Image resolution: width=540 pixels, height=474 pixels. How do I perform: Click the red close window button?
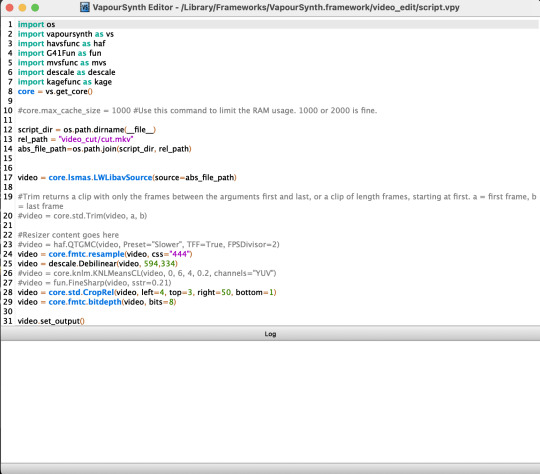coord(10,7)
